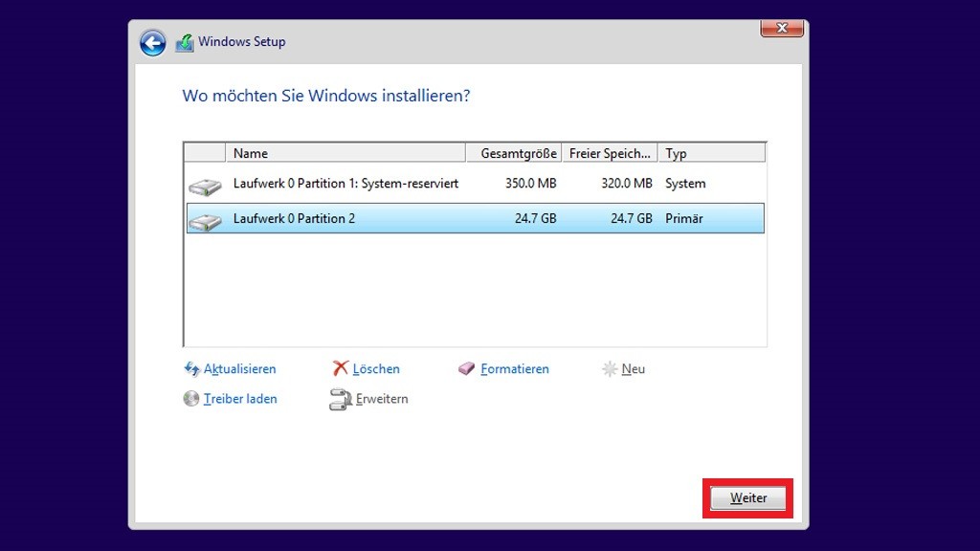Close the Windows Setup dialog
The width and height of the screenshot is (980, 551).
click(x=782, y=28)
